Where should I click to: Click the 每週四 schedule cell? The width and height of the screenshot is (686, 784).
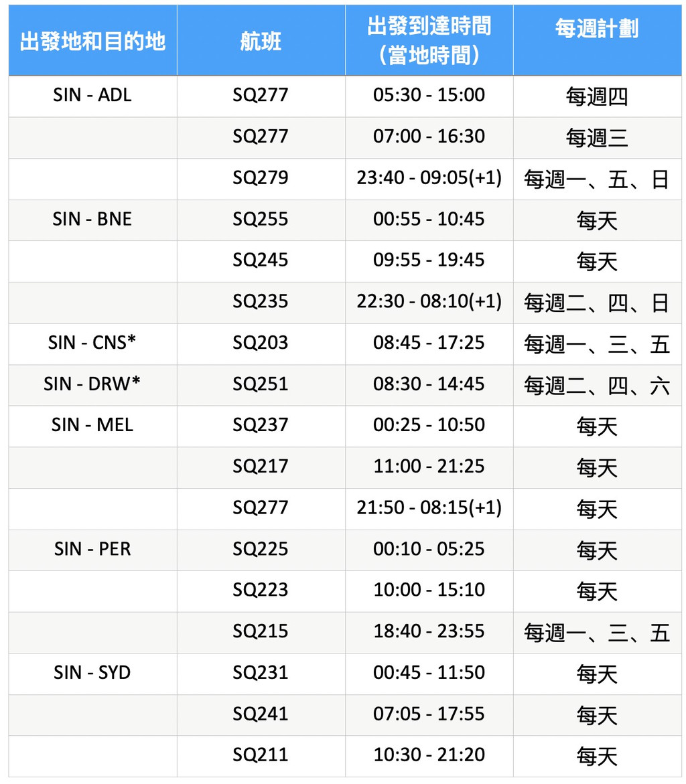[597, 96]
